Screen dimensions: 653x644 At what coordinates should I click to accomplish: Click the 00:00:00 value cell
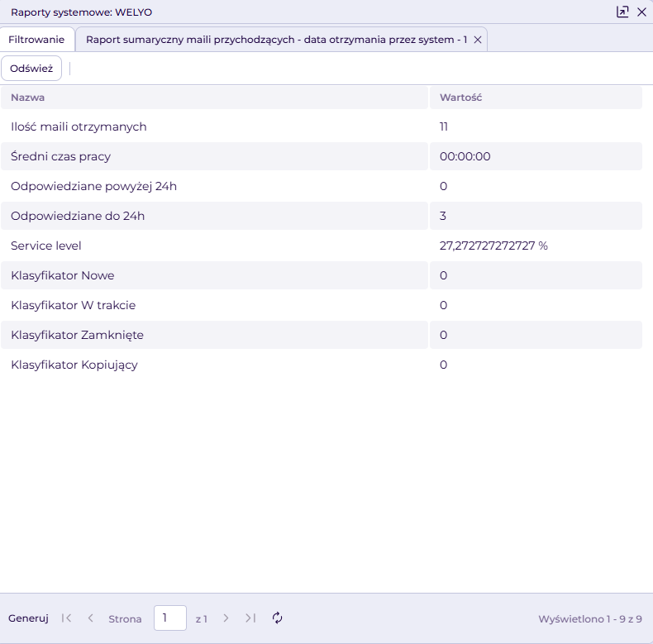pyautogui.click(x=536, y=156)
